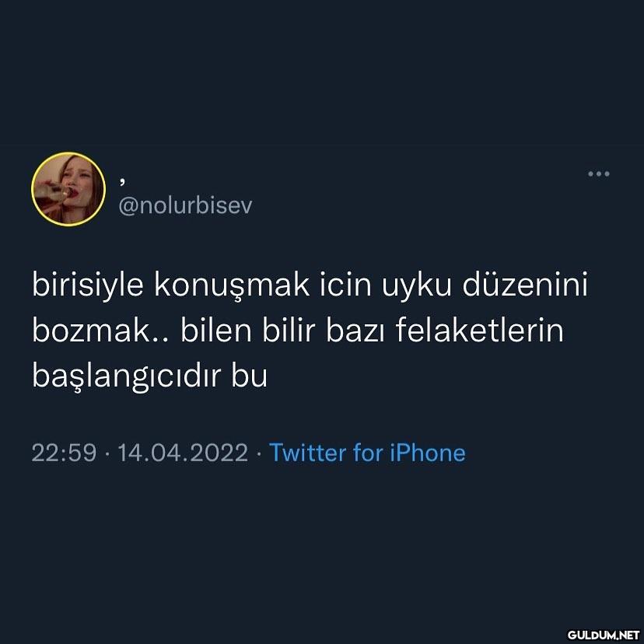Click the word "iPhone" in the source label
This screenshot has width=644, height=644.
tap(427, 453)
